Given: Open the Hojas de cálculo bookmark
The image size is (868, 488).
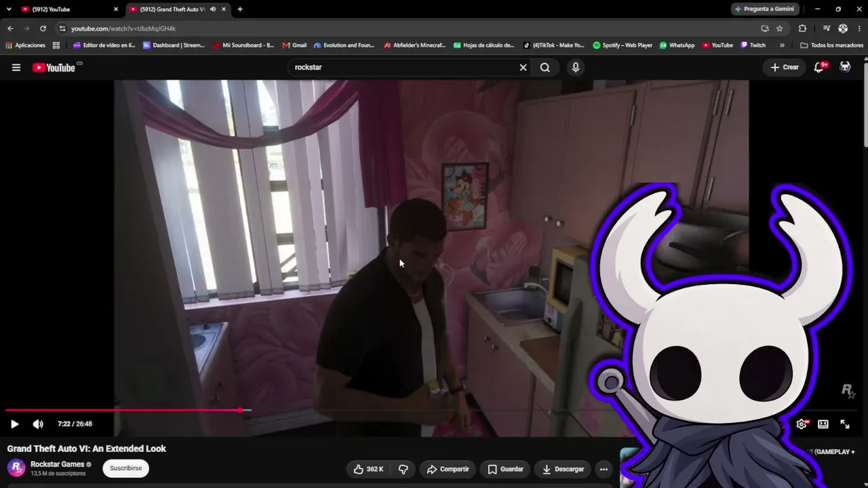Looking at the screenshot, I should point(484,45).
